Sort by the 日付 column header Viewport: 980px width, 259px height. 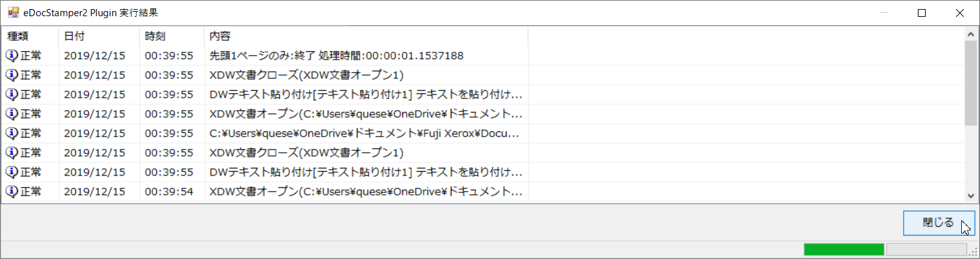(x=99, y=36)
